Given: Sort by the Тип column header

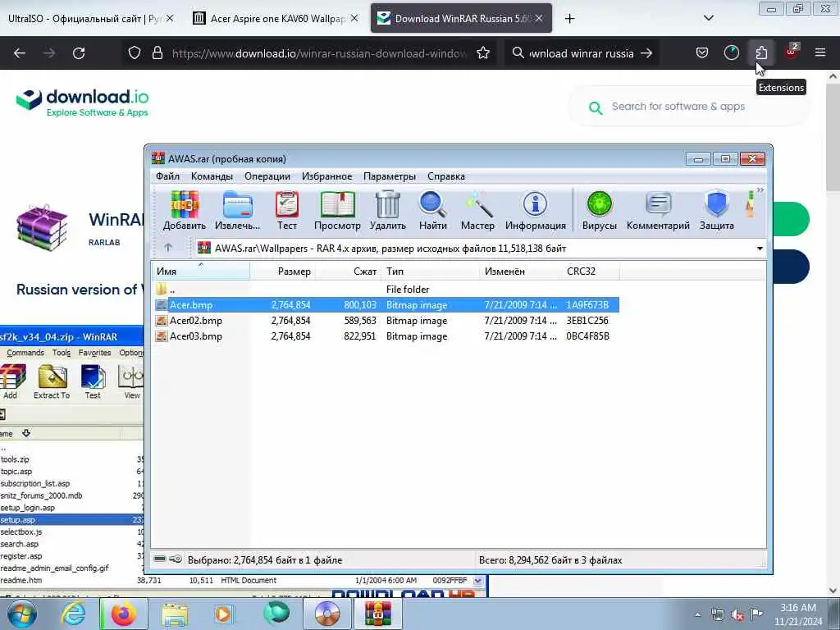Looking at the screenshot, I should pyautogui.click(x=430, y=271).
